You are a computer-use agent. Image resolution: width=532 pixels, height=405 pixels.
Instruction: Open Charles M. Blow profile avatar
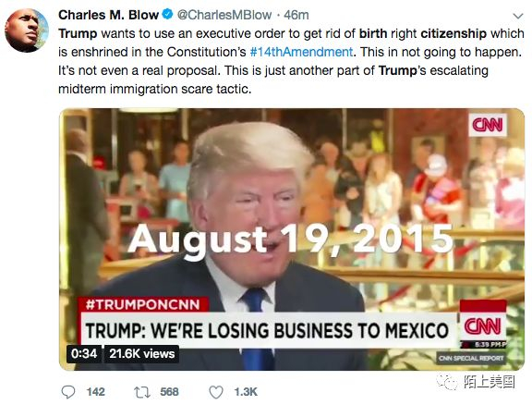pyautogui.click(x=27, y=31)
